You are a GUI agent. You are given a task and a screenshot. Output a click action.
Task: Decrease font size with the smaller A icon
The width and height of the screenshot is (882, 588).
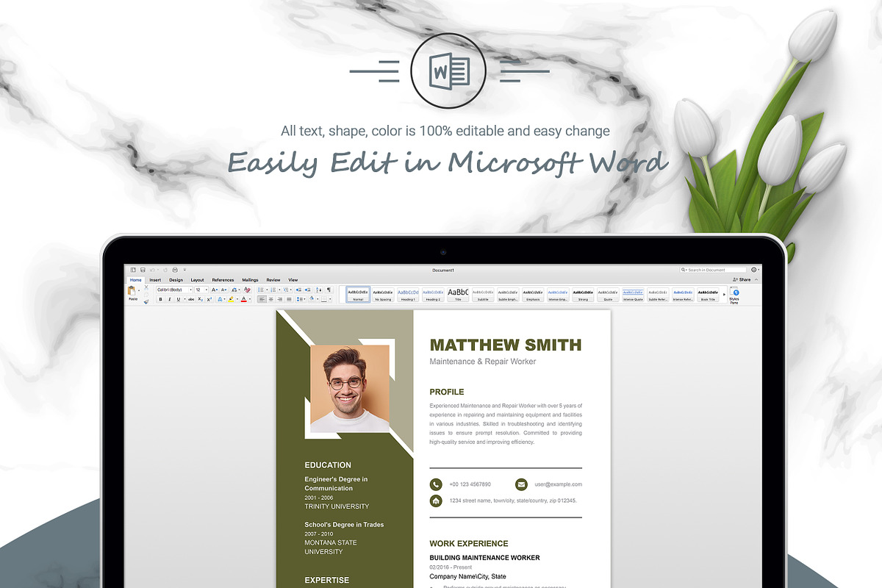pyautogui.click(x=224, y=290)
